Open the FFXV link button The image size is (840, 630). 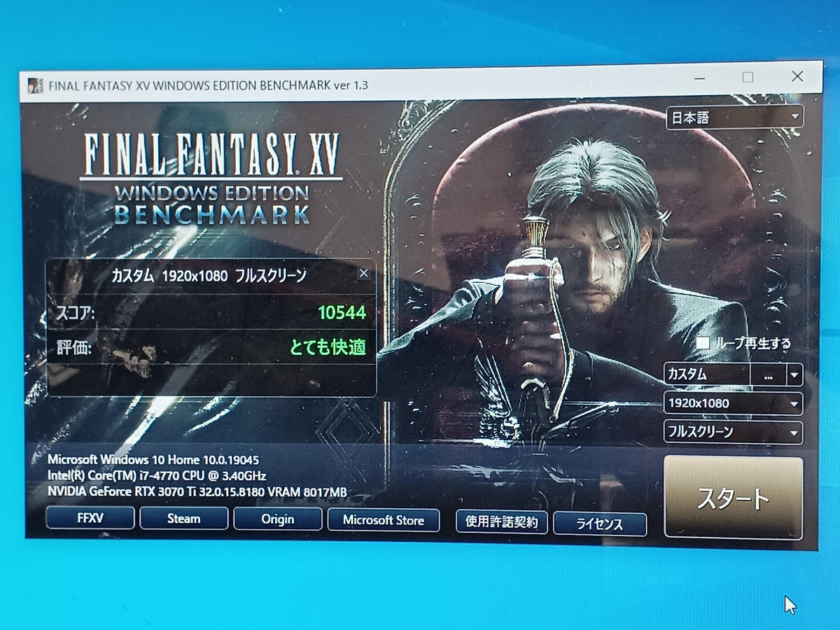point(90,518)
